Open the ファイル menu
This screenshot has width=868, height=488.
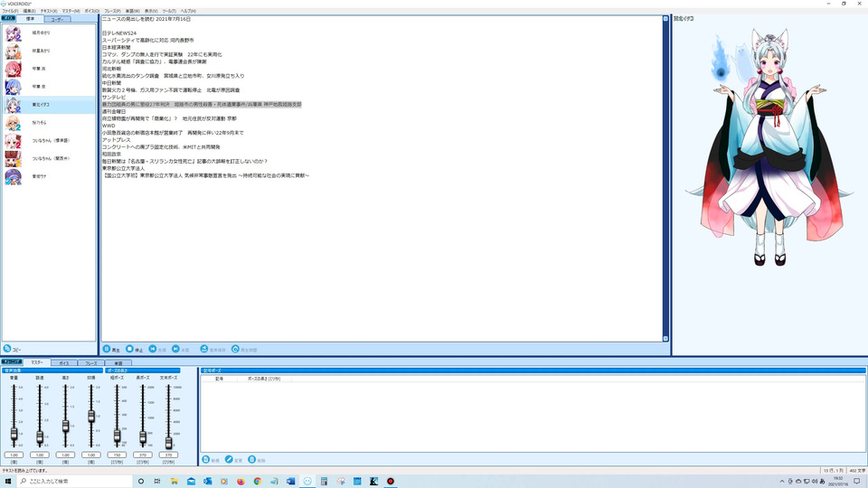click(10, 11)
